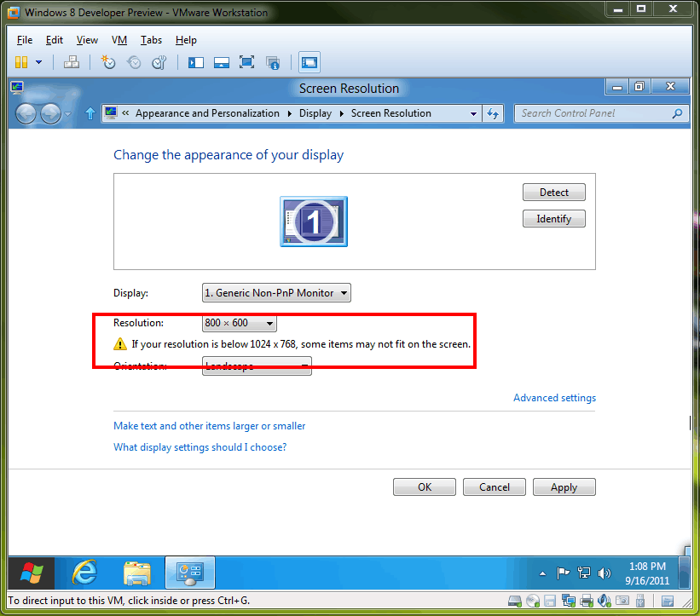Click the Identify button
Screen dimensions: 700x616
coord(554,219)
